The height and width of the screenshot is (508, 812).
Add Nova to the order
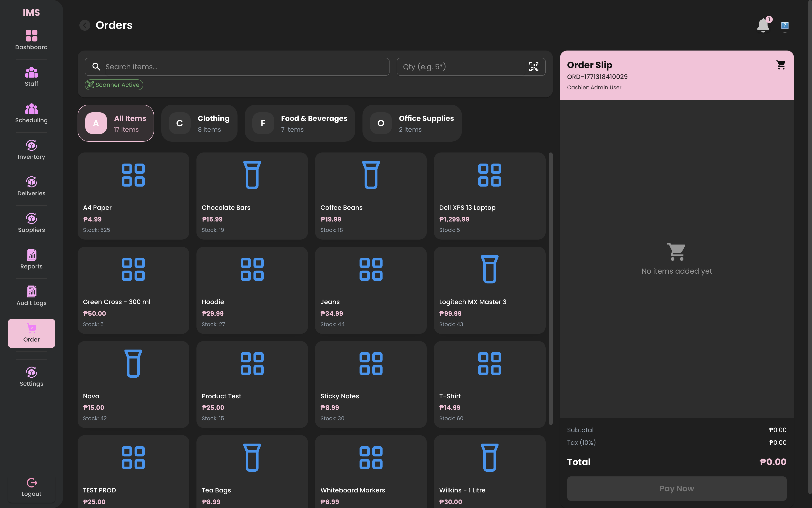[x=133, y=385]
